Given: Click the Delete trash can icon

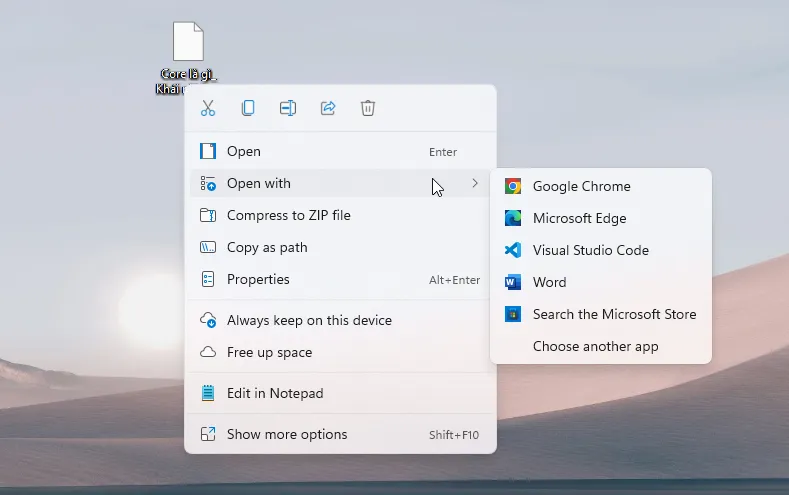Looking at the screenshot, I should click(368, 108).
